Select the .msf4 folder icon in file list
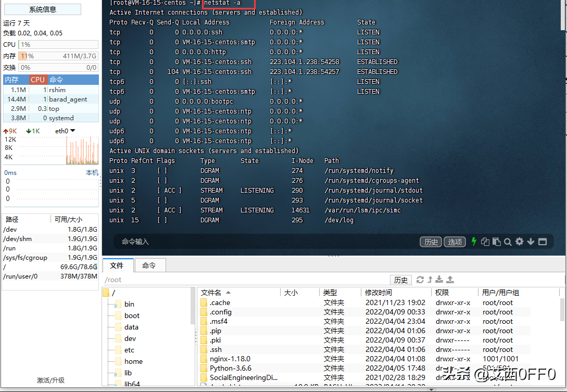The width and height of the screenshot is (567, 392). (204, 322)
